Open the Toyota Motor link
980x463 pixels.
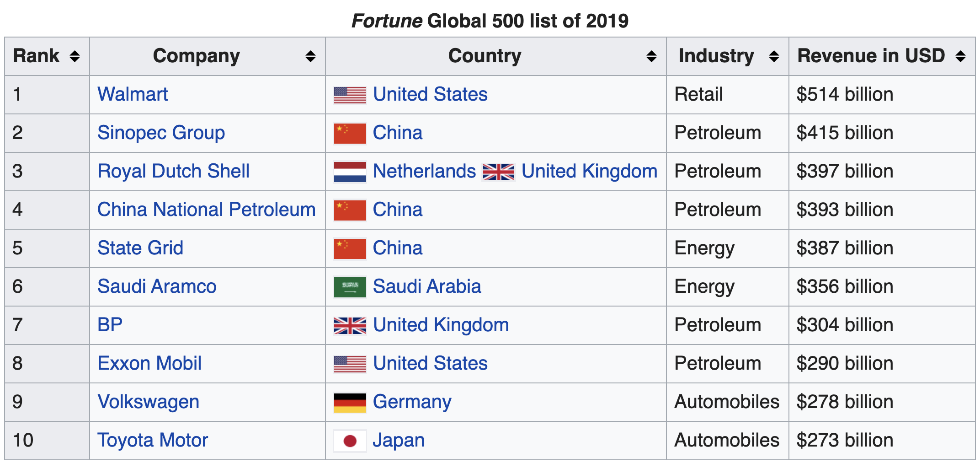pyautogui.click(x=153, y=440)
